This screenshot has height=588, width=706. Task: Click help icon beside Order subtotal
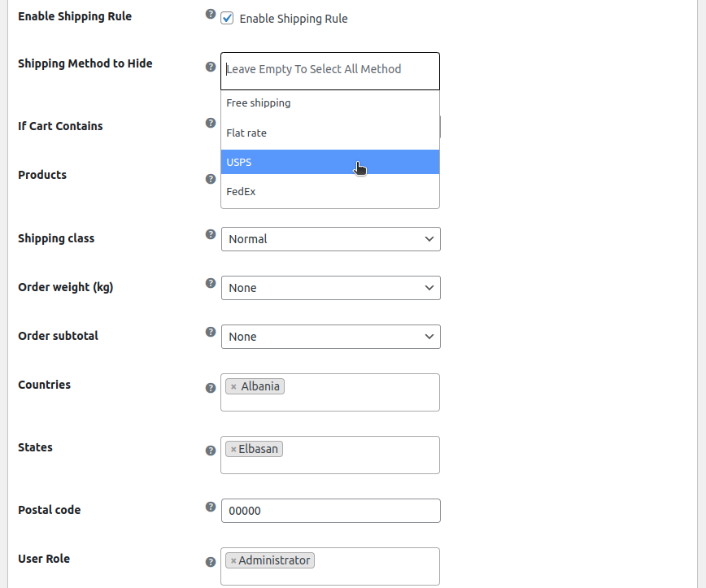211,332
